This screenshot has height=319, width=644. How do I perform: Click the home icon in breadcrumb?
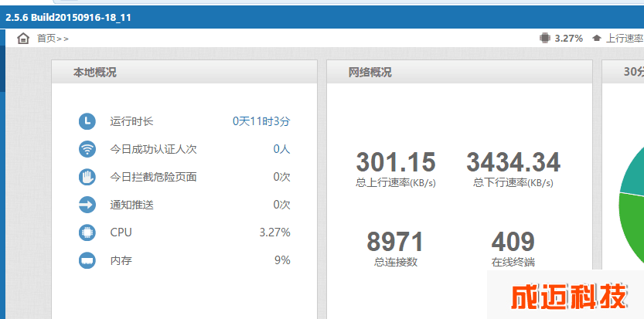pyautogui.click(x=23, y=39)
